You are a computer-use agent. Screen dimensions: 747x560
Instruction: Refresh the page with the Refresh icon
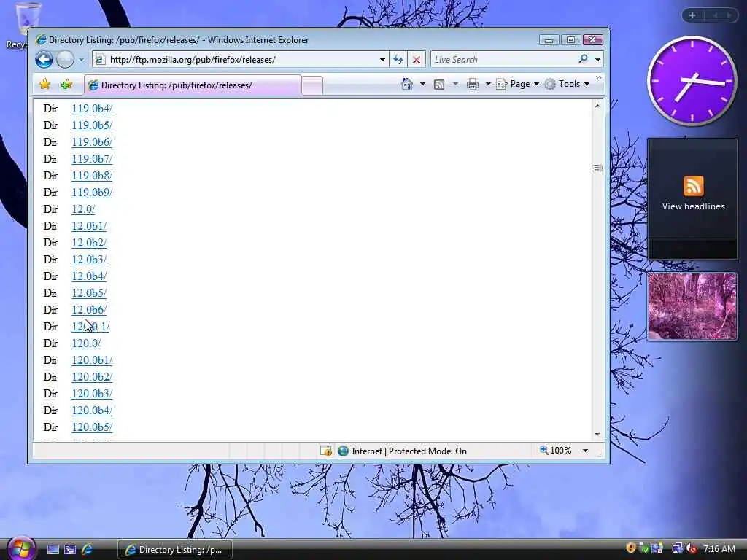[398, 60]
